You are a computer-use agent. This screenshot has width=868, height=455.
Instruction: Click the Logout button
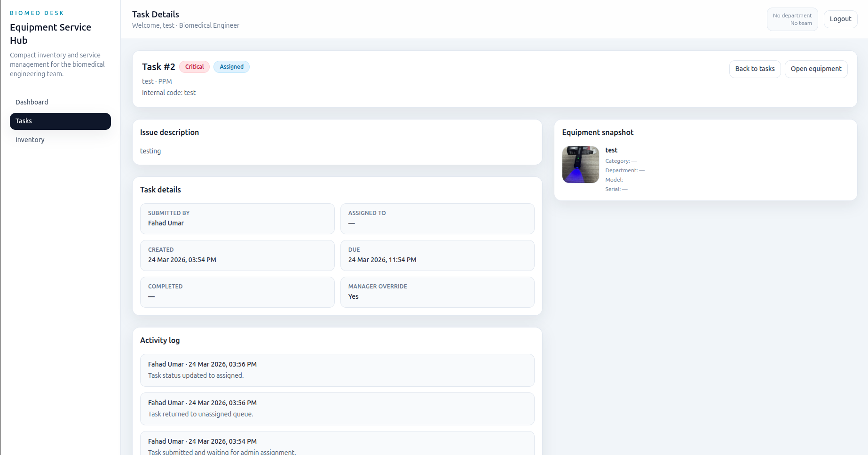840,19
